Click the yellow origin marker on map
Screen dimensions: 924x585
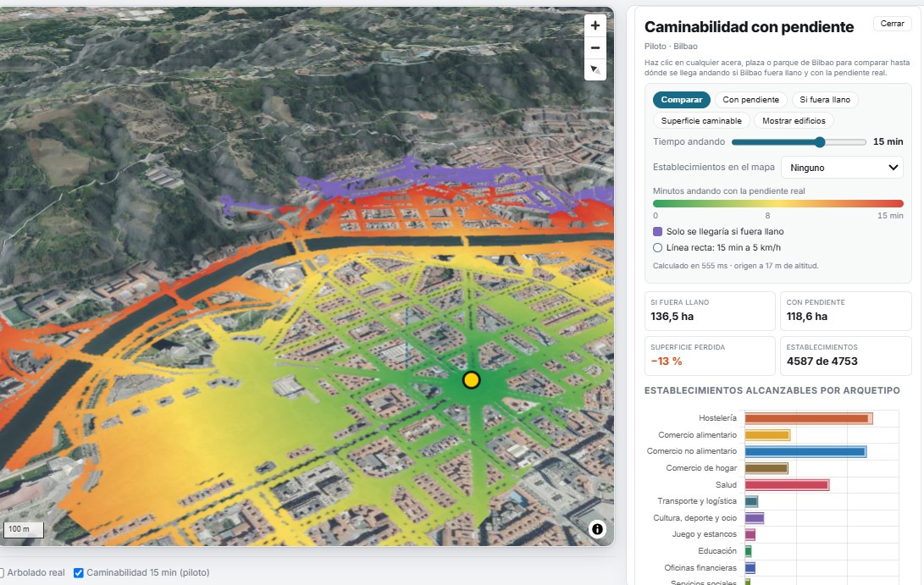471,380
